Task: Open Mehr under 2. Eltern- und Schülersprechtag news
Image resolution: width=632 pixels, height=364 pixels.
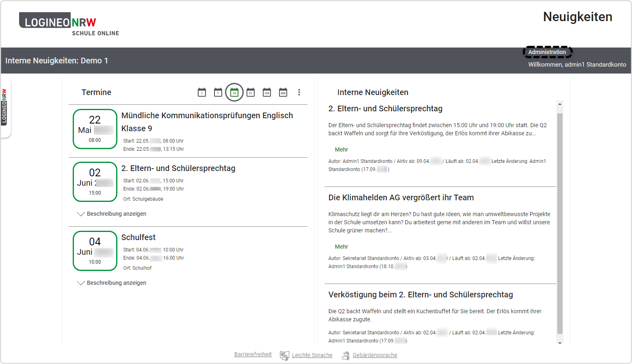Action: (341, 149)
